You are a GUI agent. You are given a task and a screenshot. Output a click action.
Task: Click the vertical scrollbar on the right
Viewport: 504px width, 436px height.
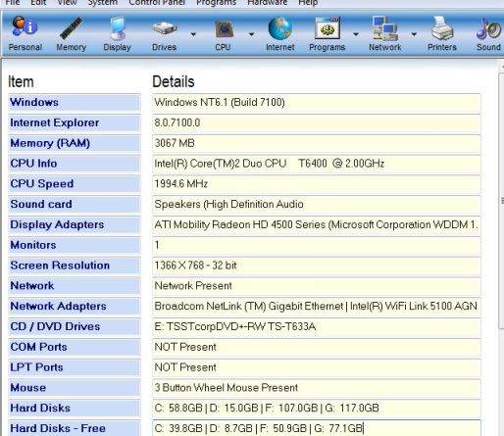tap(501, 201)
